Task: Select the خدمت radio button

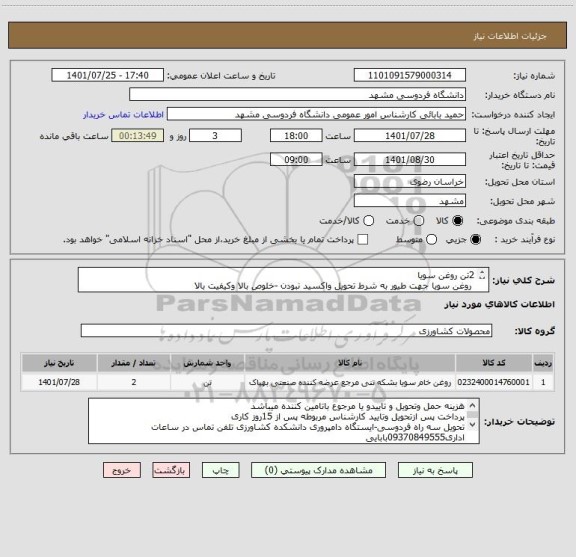Action: 419,221
